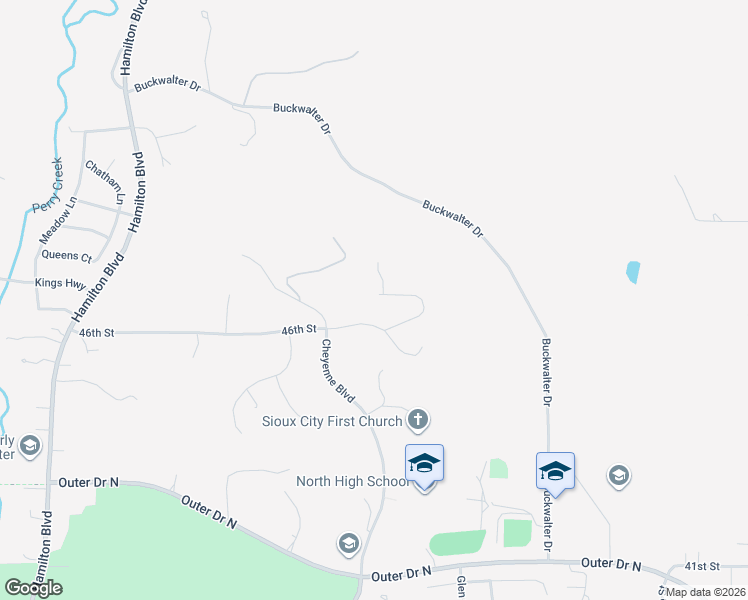The width and height of the screenshot is (748, 600).
Task: Select the Cheyenne Blvd street label
Action: [x=338, y=371]
